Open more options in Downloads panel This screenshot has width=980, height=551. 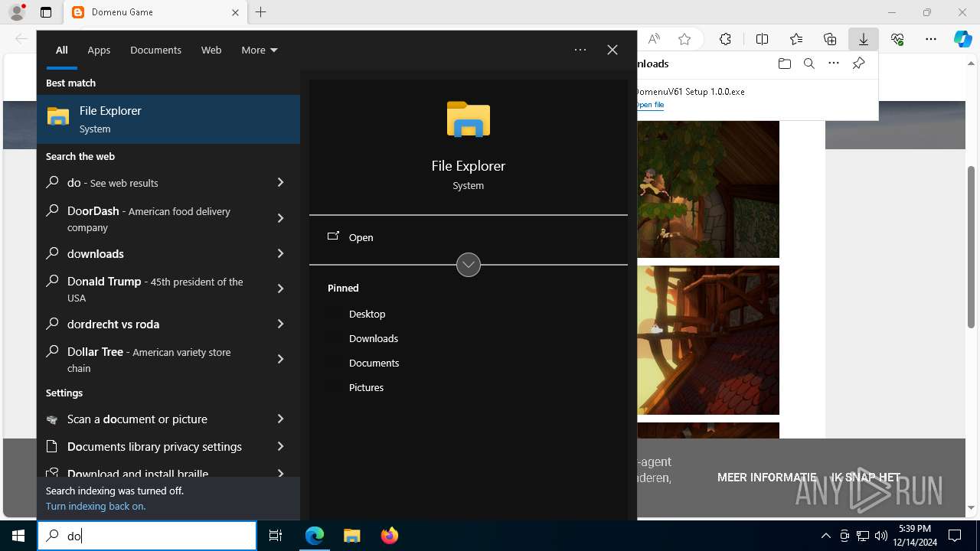click(x=834, y=64)
